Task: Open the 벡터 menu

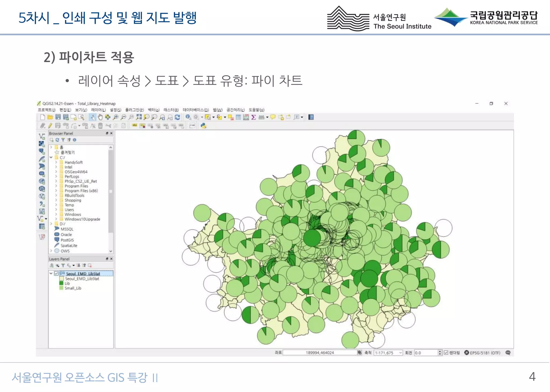Action: coord(154,110)
